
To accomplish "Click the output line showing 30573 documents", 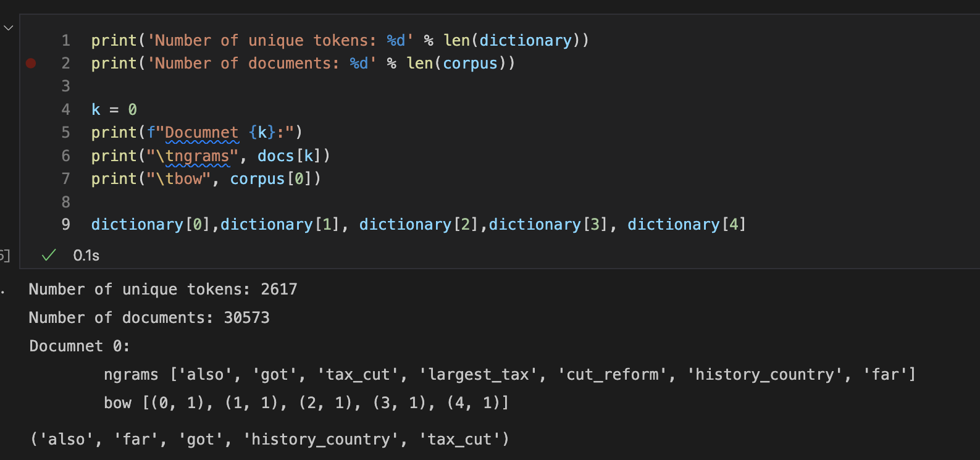I will pos(149,318).
